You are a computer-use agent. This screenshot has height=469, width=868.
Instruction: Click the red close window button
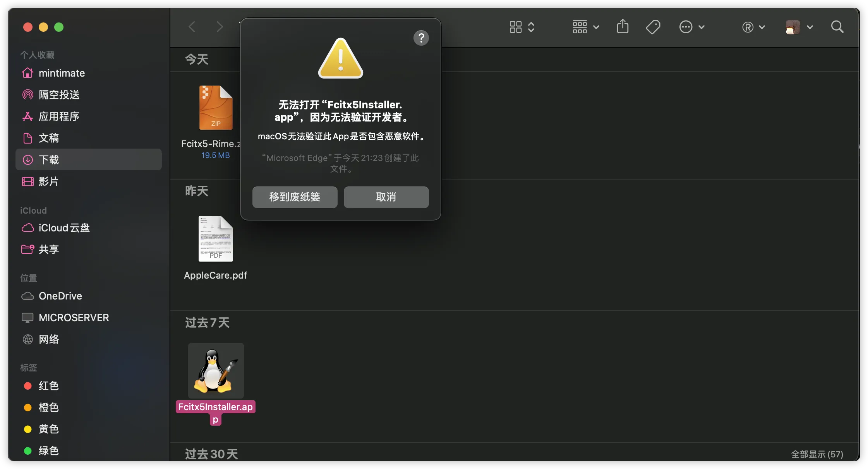pyautogui.click(x=28, y=27)
